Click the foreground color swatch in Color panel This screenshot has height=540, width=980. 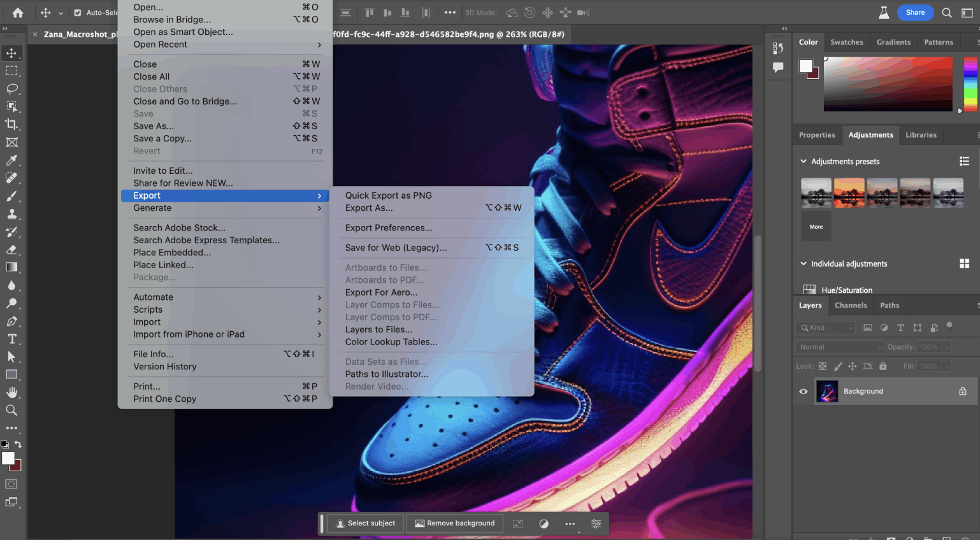pyautogui.click(x=806, y=66)
